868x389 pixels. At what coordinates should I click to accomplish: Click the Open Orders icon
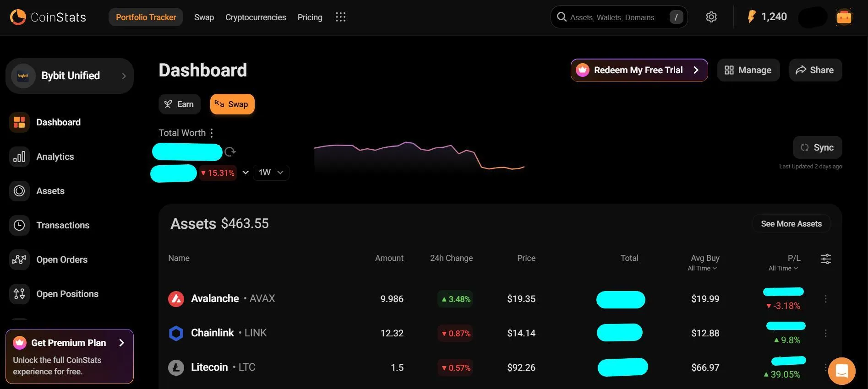point(19,259)
